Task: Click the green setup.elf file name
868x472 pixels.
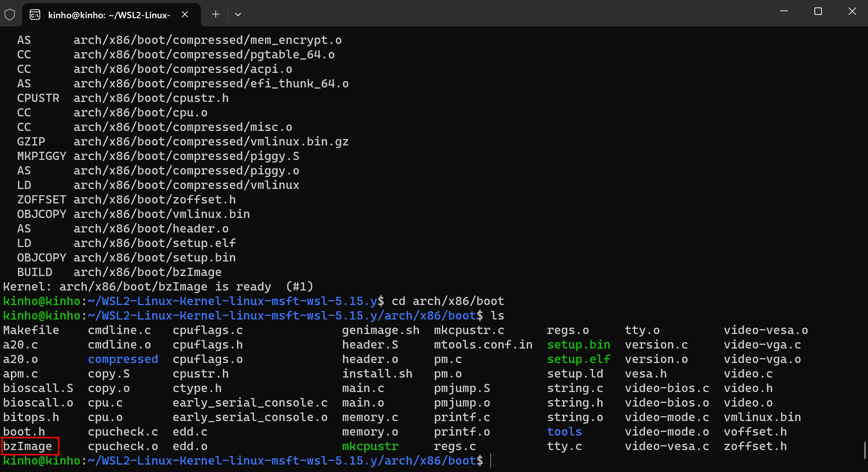Action: click(578, 359)
